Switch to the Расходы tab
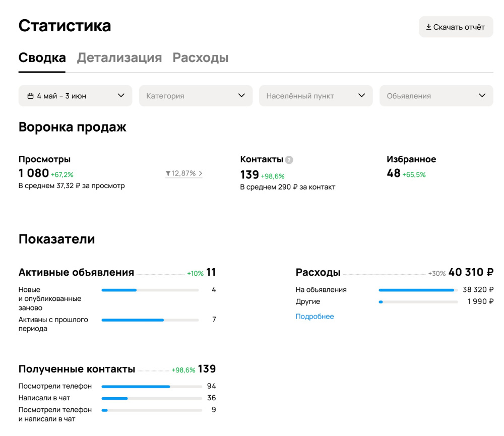The width and height of the screenshot is (504, 436). coord(201,58)
